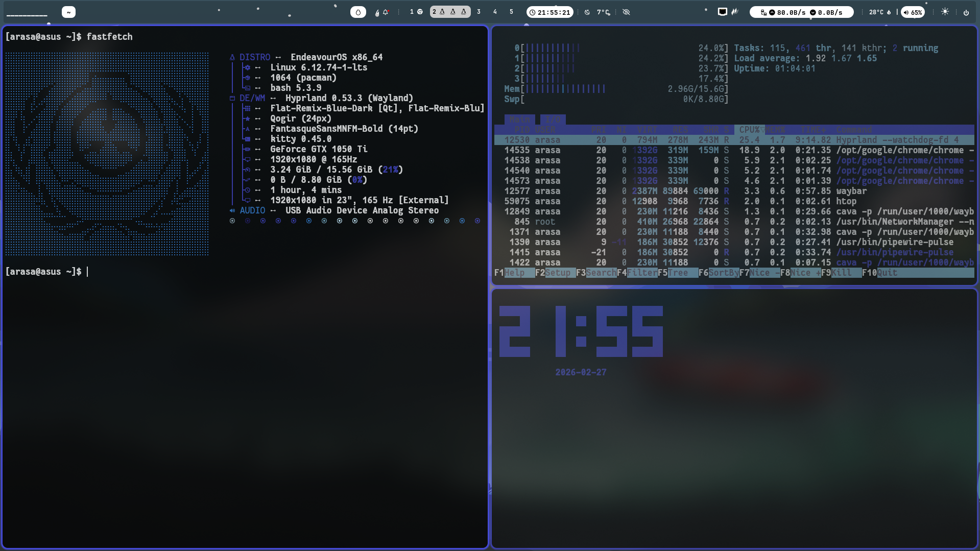Screen dimensions: 980x551
Task: Click F1 Help in htop footer
Action: (514, 273)
